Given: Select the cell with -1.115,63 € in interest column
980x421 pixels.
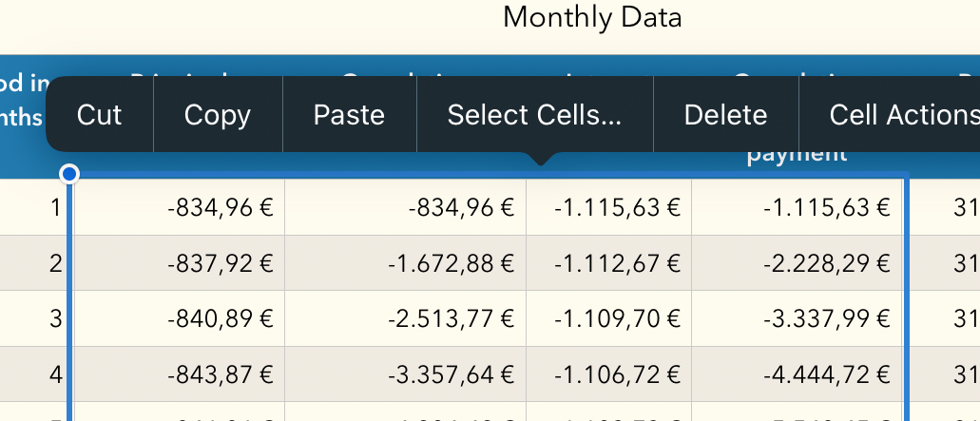Looking at the screenshot, I should point(608,207).
